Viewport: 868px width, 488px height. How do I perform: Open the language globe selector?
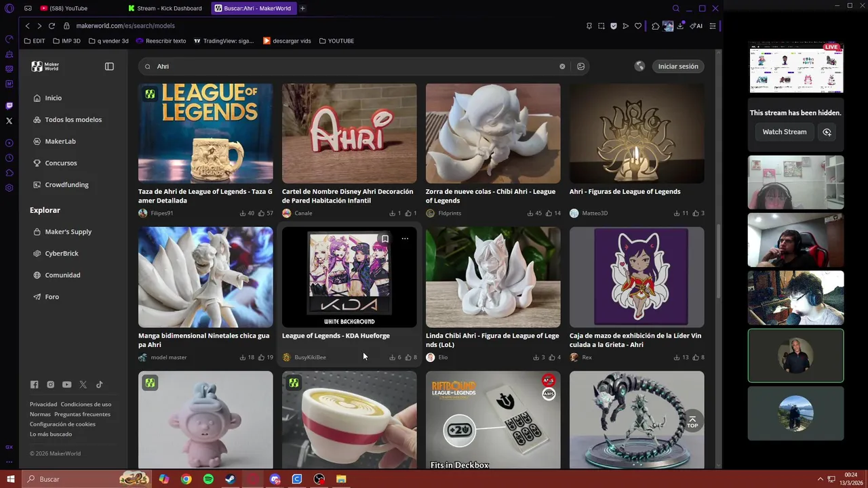(639, 66)
